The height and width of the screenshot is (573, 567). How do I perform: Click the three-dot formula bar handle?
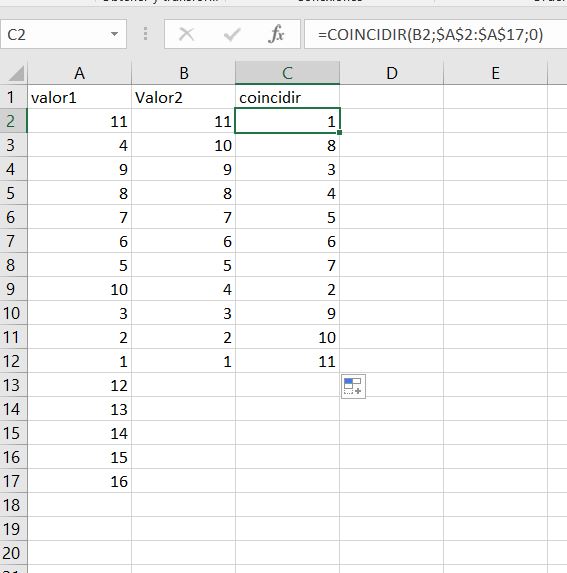tap(145, 34)
